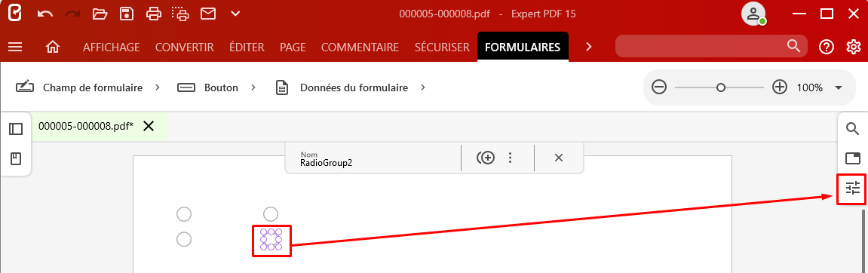Open the hamburger main menu
The image size is (868, 273).
pyautogui.click(x=15, y=47)
